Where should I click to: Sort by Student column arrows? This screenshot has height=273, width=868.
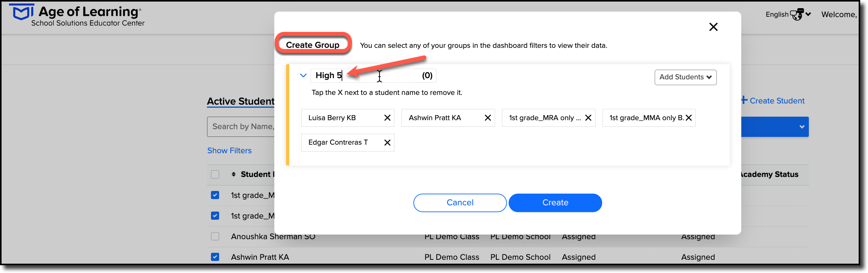234,174
